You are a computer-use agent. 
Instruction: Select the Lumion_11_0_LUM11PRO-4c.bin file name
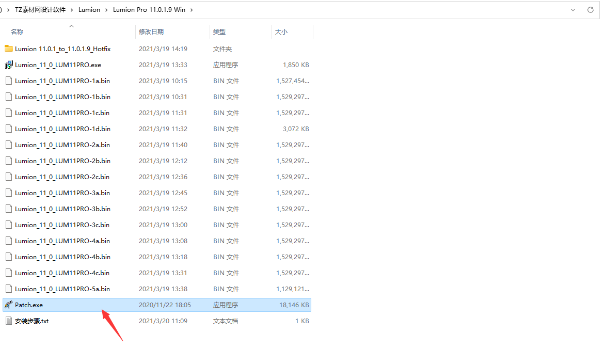click(x=62, y=273)
